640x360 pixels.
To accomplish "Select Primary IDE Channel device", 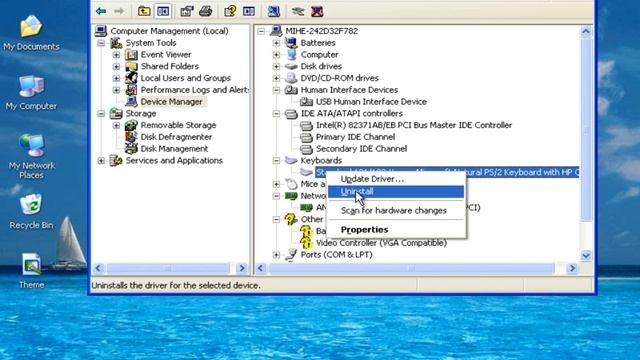I will (355, 137).
